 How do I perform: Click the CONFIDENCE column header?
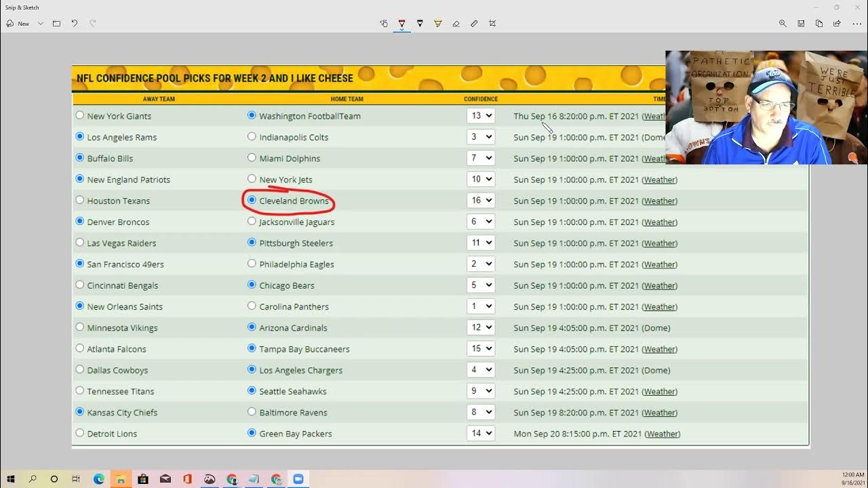pyautogui.click(x=481, y=99)
